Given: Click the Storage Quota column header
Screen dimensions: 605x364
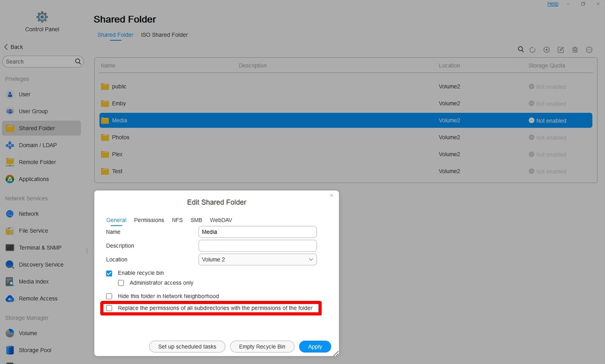Looking at the screenshot, I should coord(547,66).
